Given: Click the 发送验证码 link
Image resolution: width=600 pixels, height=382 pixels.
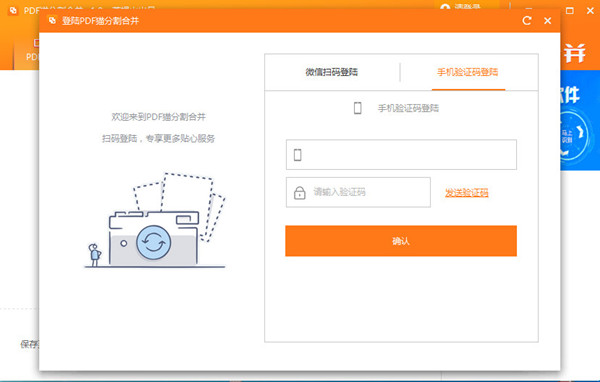Looking at the screenshot, I should click(x=466, y=193).
